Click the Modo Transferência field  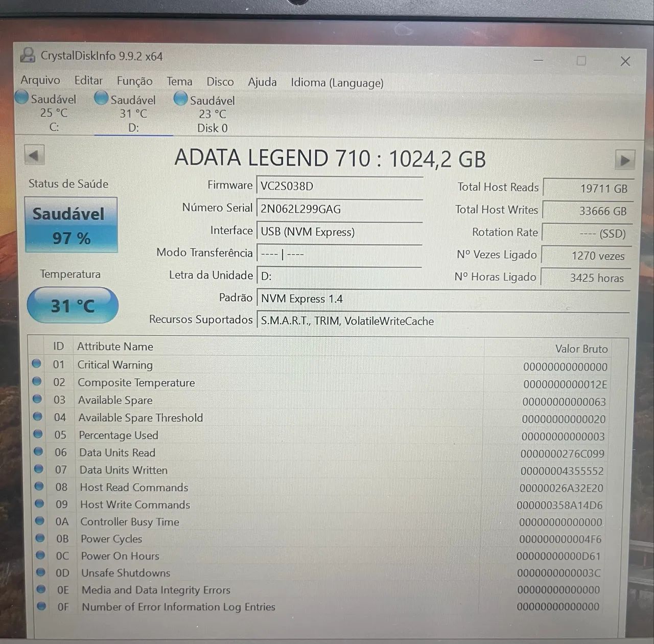coord(339,254)
